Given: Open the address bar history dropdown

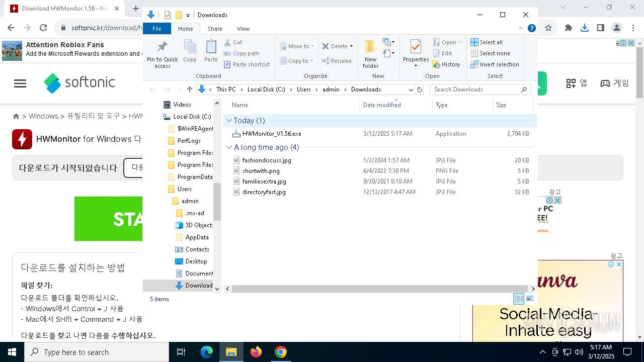Looking at the screenshot, I should (411, 89).
